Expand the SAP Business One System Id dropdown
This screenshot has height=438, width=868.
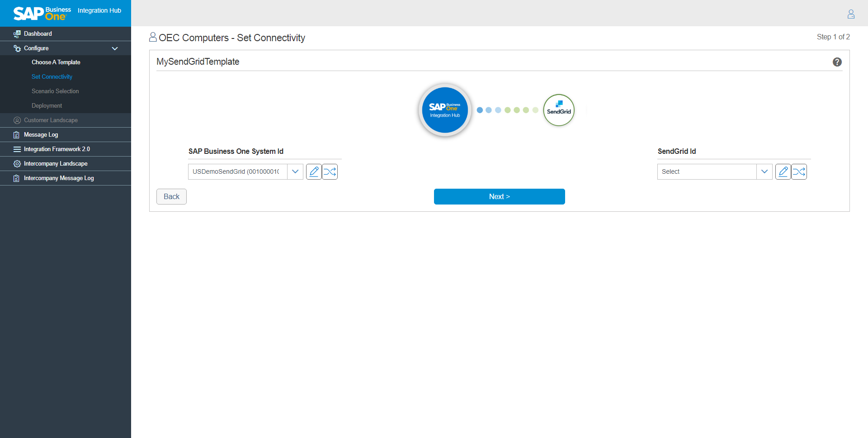click(x=295, y=171)
